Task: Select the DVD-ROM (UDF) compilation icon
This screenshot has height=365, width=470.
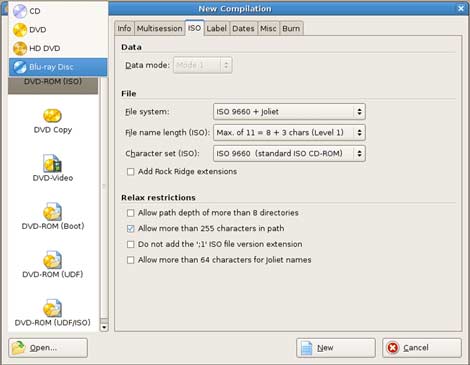Action: click(x=52, y=260)
